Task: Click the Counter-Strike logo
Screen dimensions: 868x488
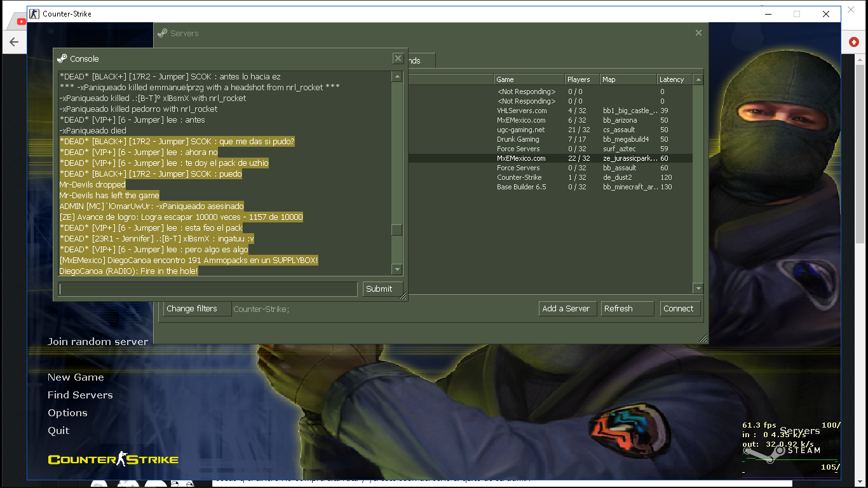Action: (x=113, y=459)
